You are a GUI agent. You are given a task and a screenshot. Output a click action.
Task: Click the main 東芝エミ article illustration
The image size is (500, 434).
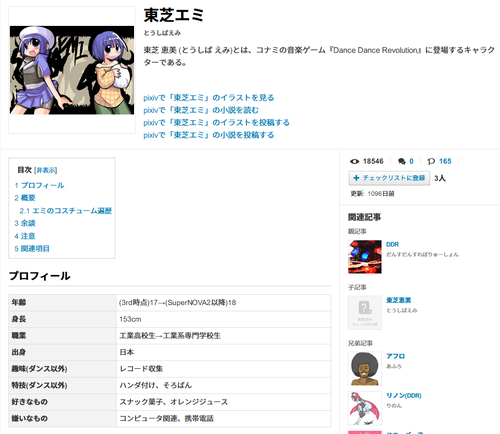(72, 70)
